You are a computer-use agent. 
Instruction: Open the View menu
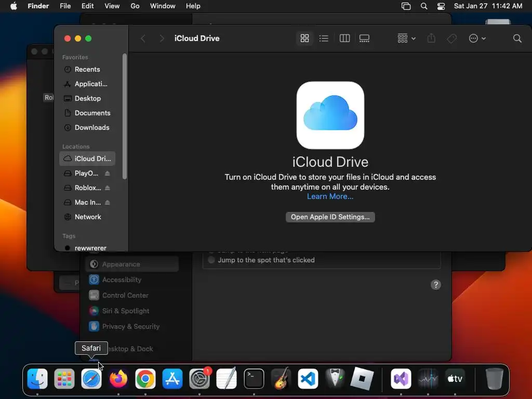coord(112,6)
